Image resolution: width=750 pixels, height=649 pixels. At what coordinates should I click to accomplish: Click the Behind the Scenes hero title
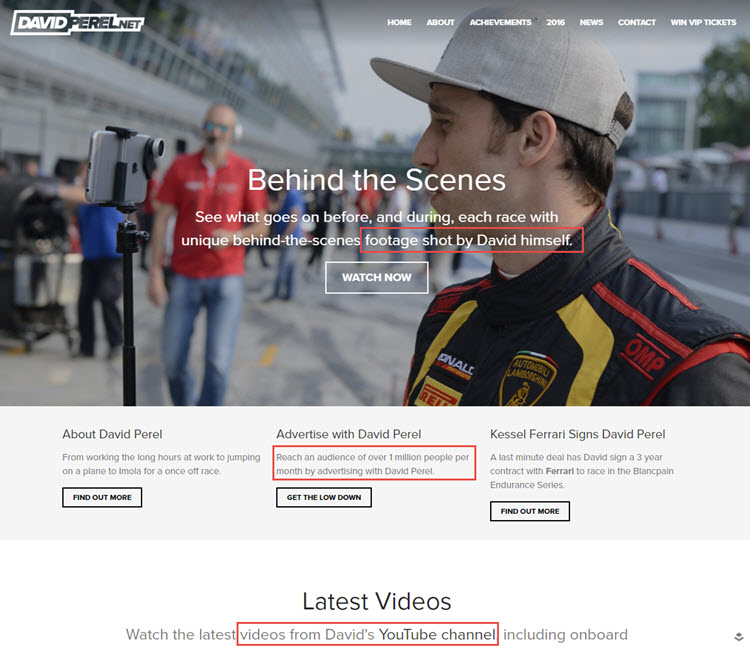[x=376, y=180]
